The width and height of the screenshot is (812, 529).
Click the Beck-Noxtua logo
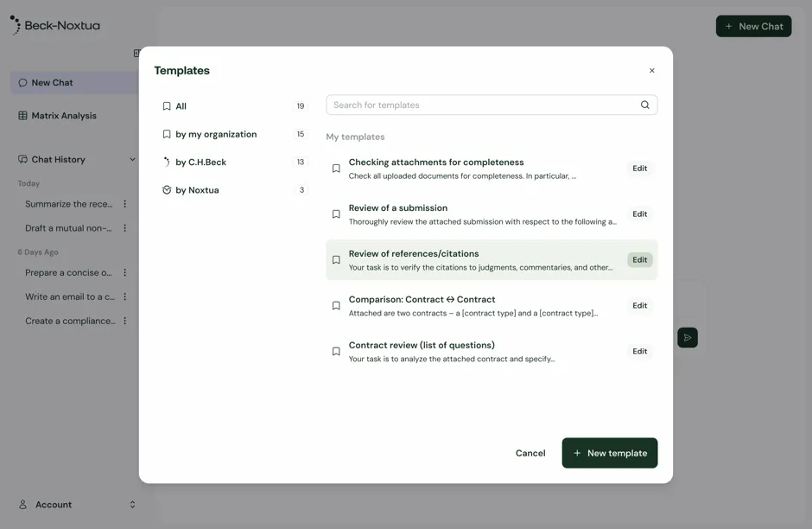(x=55, y=25)
